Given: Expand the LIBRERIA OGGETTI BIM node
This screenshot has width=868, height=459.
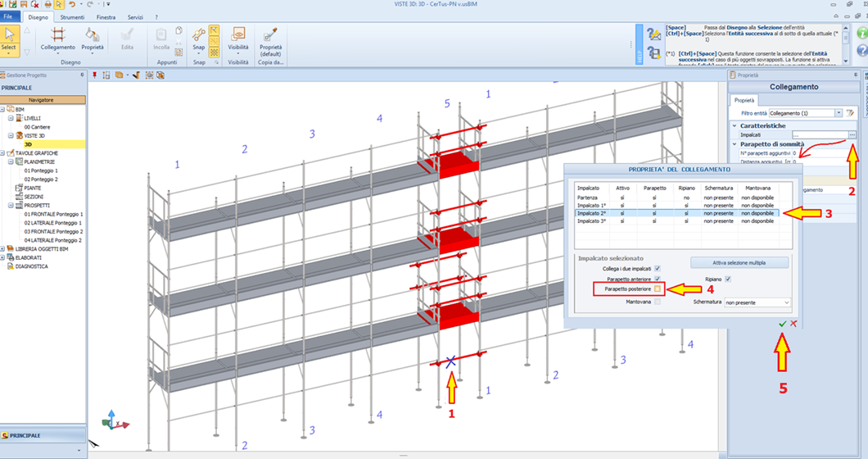Looking at the screenshot, I should (x=4, y=248).
